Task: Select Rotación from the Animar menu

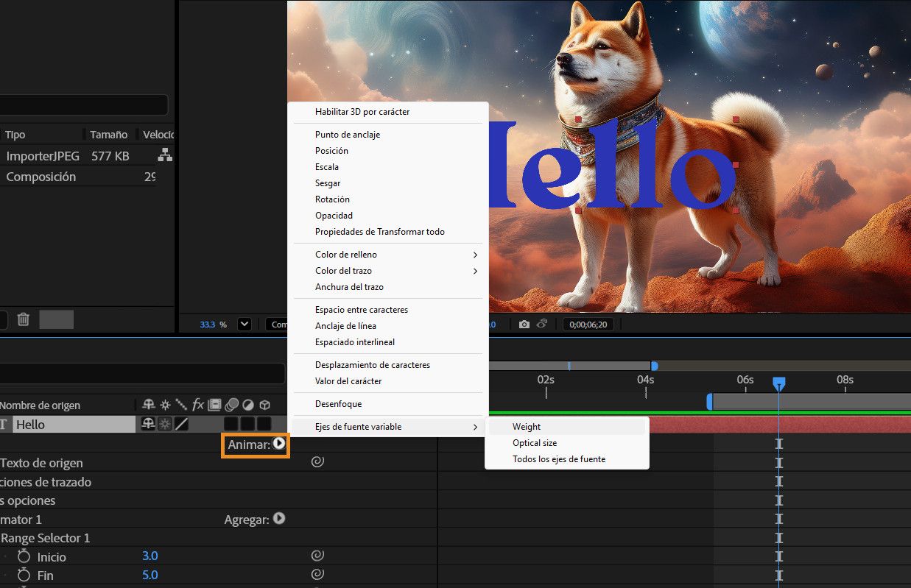Action: (x=387, y=199)
